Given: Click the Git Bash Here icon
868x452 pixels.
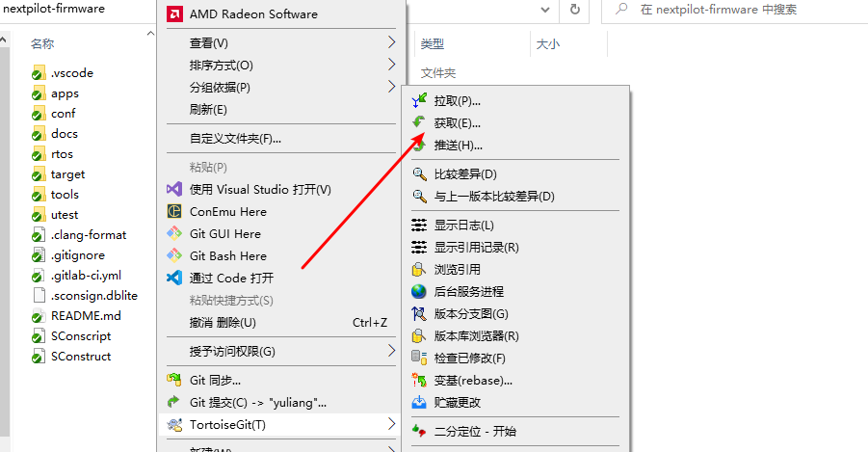Looking at the screenshot, I should (x=174, y=255).
